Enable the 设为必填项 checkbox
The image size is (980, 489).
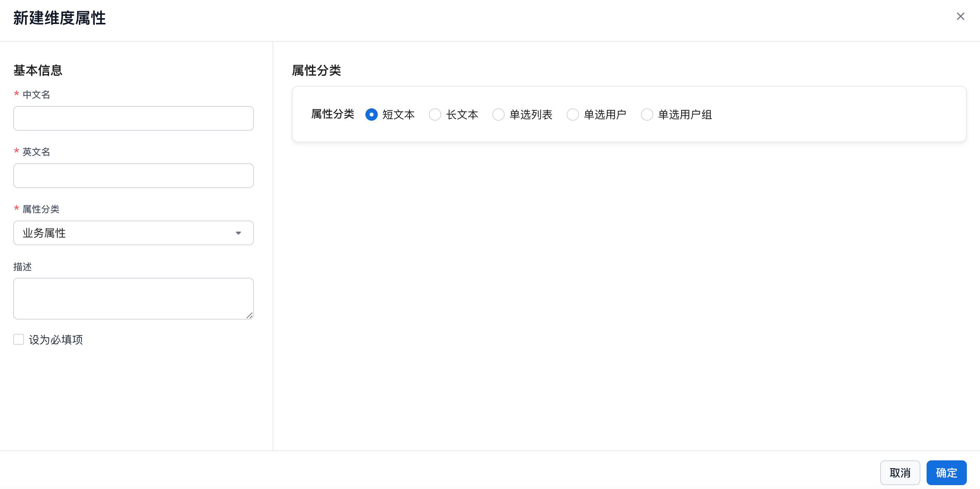(19, 339)
